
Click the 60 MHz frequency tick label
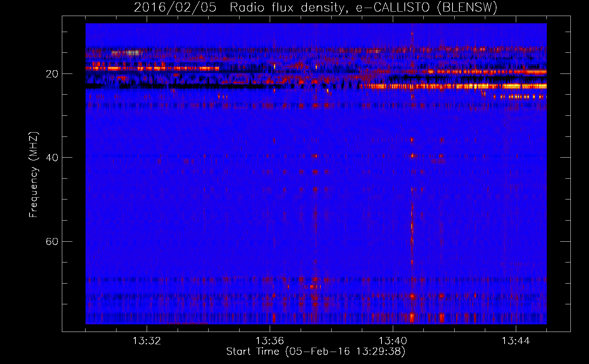click(52, 242)
